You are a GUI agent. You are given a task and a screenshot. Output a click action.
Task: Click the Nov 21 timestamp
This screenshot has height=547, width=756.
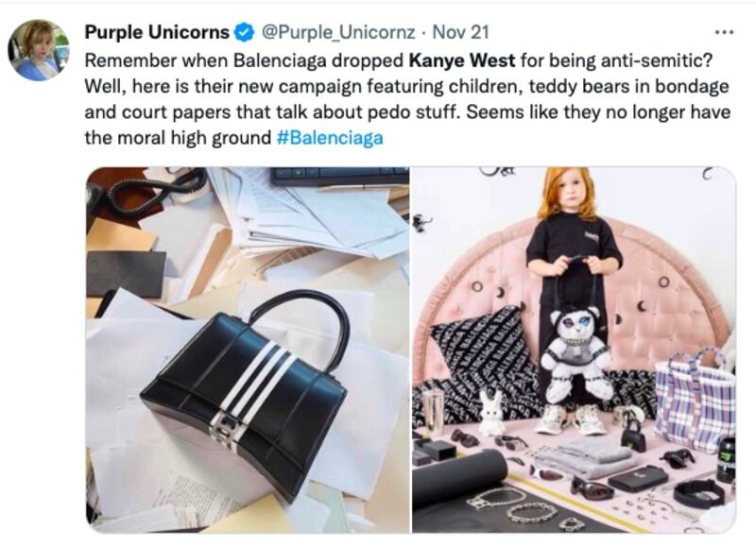[460, 32]
